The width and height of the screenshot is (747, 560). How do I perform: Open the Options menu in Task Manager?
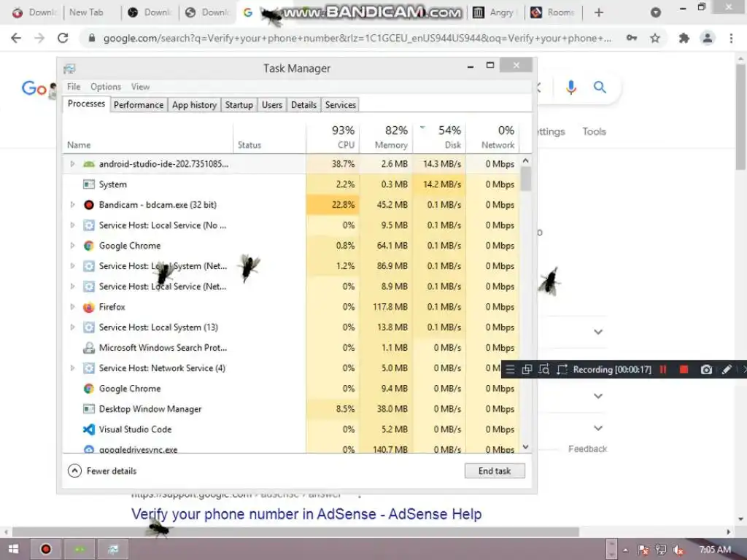106,87
